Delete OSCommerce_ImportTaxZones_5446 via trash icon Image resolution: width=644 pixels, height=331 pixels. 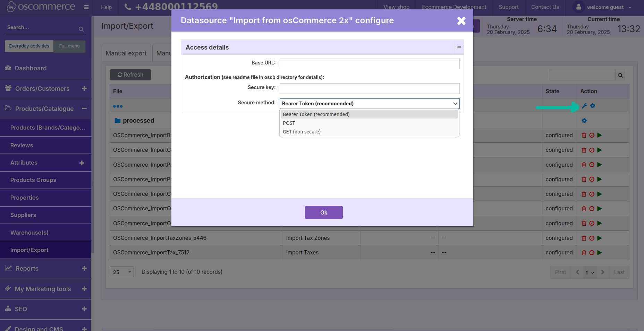coord(584,238)
